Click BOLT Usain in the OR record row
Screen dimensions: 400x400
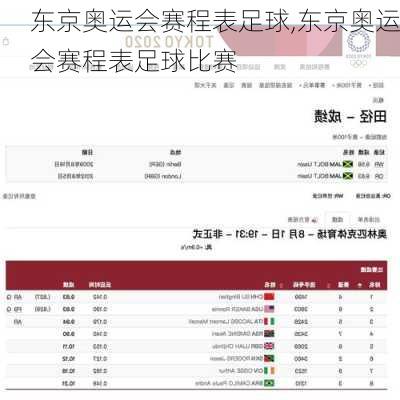(313, 176)
